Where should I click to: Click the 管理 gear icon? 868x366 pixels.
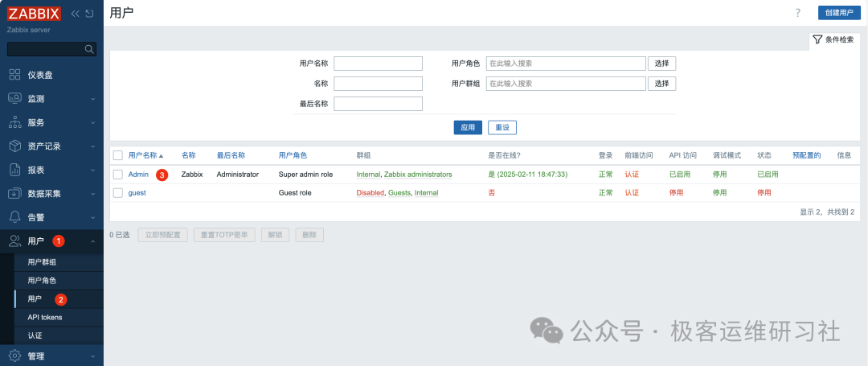pyautogui.click(x=14, y=356)
